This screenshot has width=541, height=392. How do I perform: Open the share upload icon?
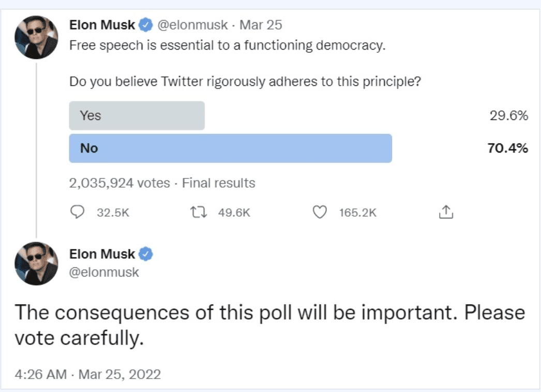pyautogui.click(x=445, y=212)
